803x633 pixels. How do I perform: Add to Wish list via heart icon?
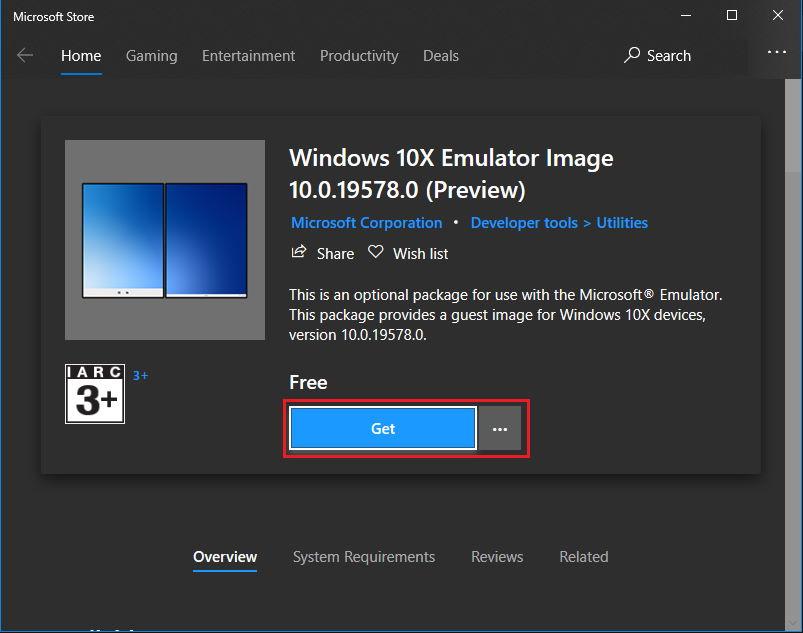(x=375, y=252)
